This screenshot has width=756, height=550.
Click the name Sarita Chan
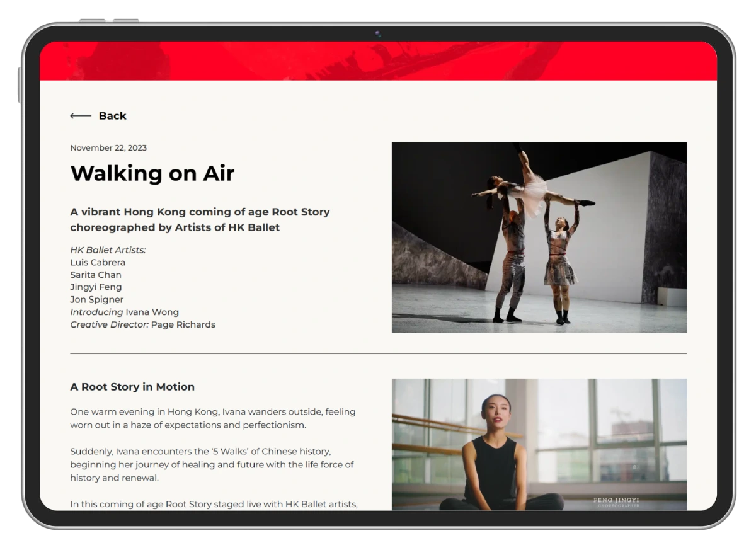pyautogui.click(x=96, y=275)
